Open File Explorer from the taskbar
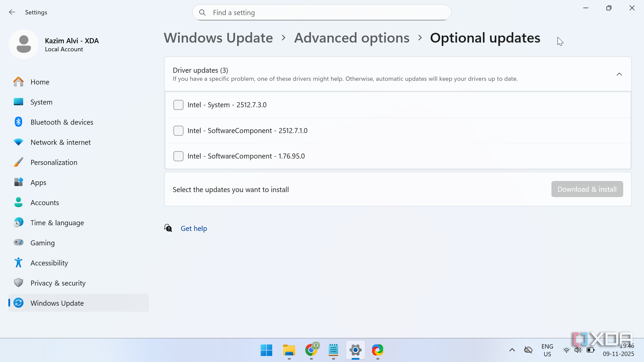This screenshot has width=644, height=362. point(289,350)
